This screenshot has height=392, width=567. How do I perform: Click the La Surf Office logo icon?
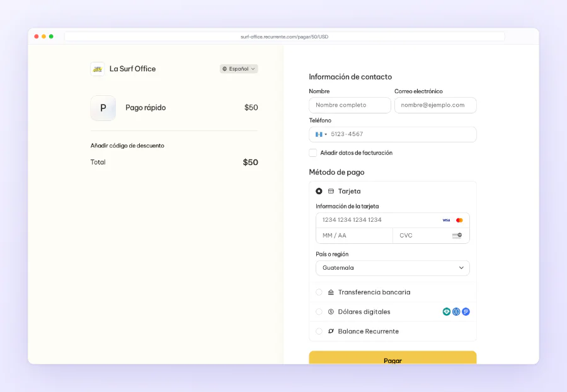pyautogui.click(x=97, y=69)
